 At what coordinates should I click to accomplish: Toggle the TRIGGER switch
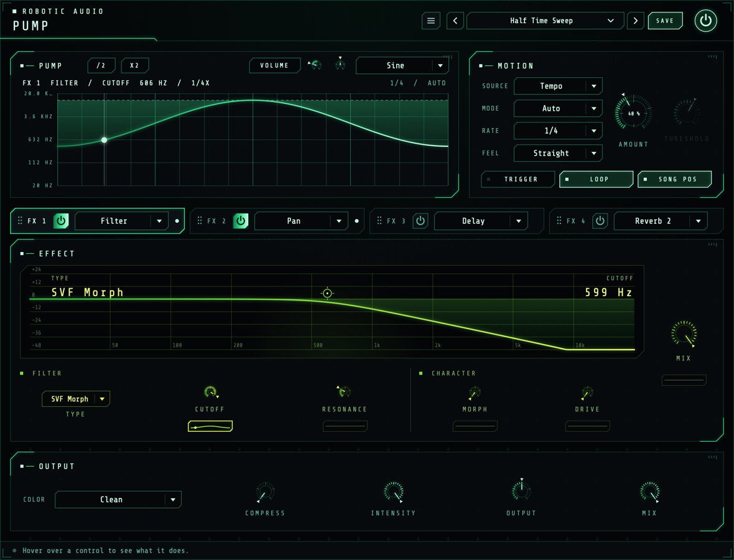pyautogui.click(x=518, y=179)
